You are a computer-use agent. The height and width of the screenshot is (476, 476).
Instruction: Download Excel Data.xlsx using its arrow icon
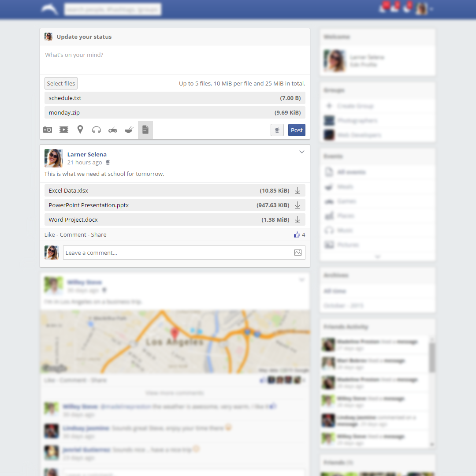[297, 190]
